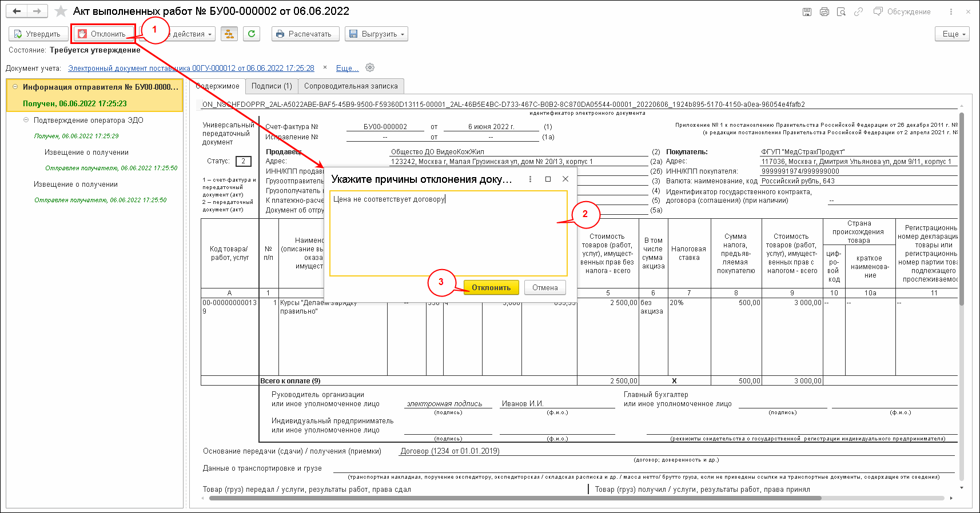Open print preview magnifier icon
Image resolution: width=980 pixels, height=513 pixels.
pos(841,11)
